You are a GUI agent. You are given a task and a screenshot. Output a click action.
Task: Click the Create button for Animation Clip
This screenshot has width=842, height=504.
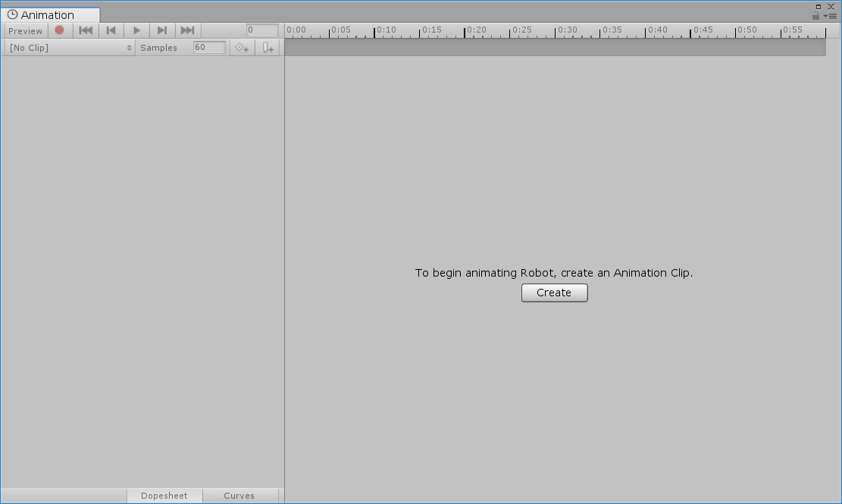pos(554,293)
